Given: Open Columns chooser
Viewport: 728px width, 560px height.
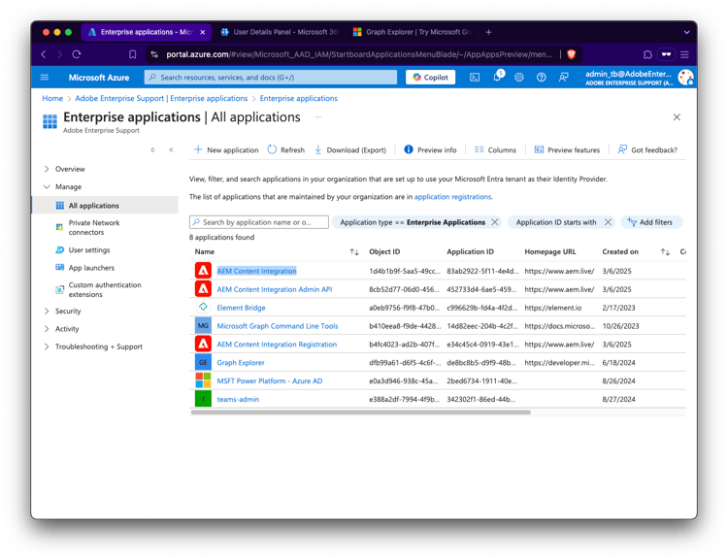Looking at the screenshot, I should pyautogui.click(x=495, y=149).
